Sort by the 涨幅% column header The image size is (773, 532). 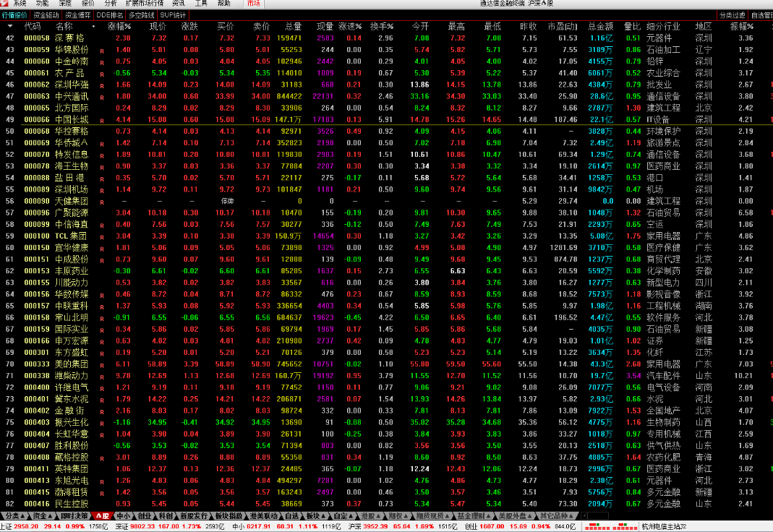[x=119, y=26]
